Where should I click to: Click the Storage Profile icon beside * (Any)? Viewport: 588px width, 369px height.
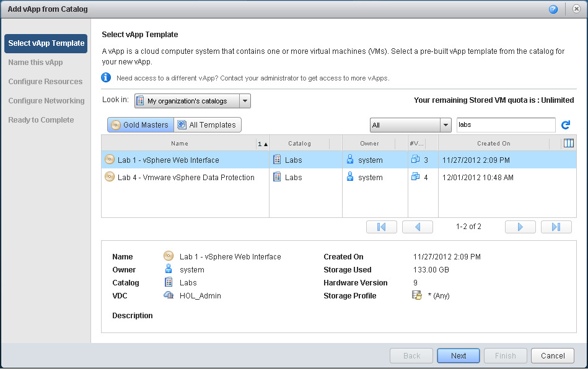416,295
